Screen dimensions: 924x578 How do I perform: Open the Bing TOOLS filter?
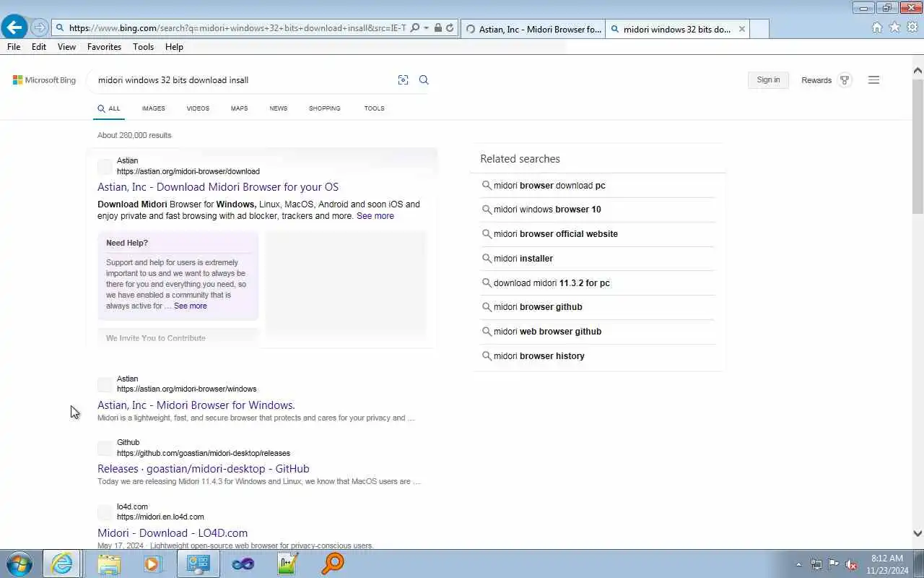coord(374,108)
